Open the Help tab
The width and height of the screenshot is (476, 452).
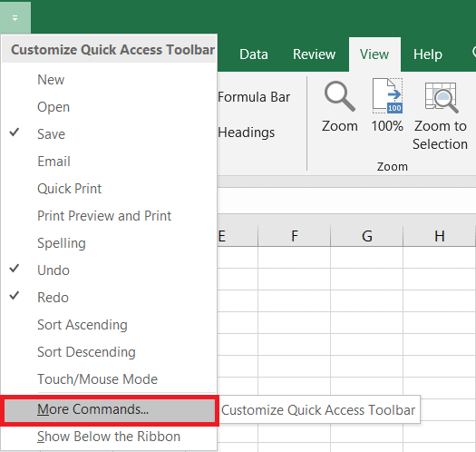point(428,54)
